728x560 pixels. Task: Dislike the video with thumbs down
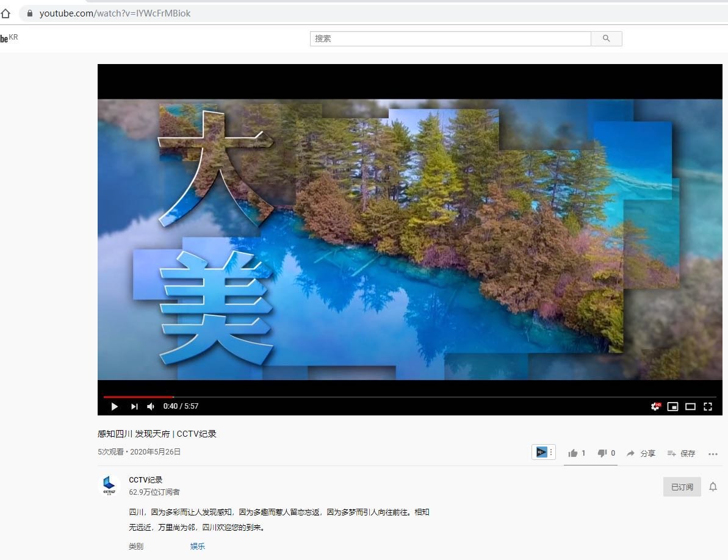tap(602, 453)
